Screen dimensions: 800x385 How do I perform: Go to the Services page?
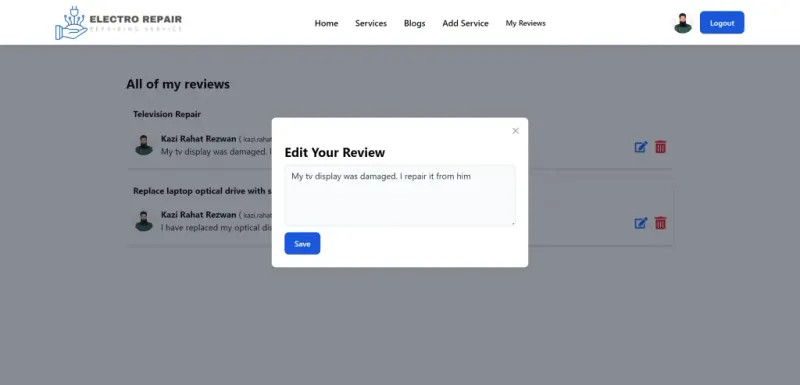371,23
